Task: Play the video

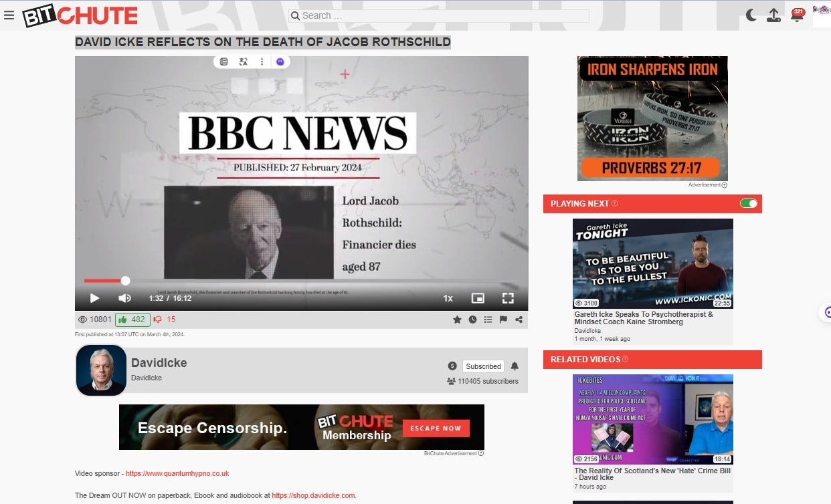Action: coord(94,298)
